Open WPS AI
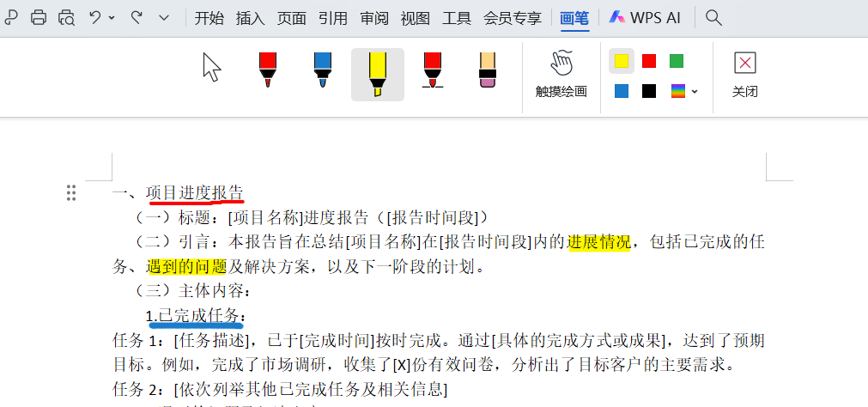 click(644, 17)
